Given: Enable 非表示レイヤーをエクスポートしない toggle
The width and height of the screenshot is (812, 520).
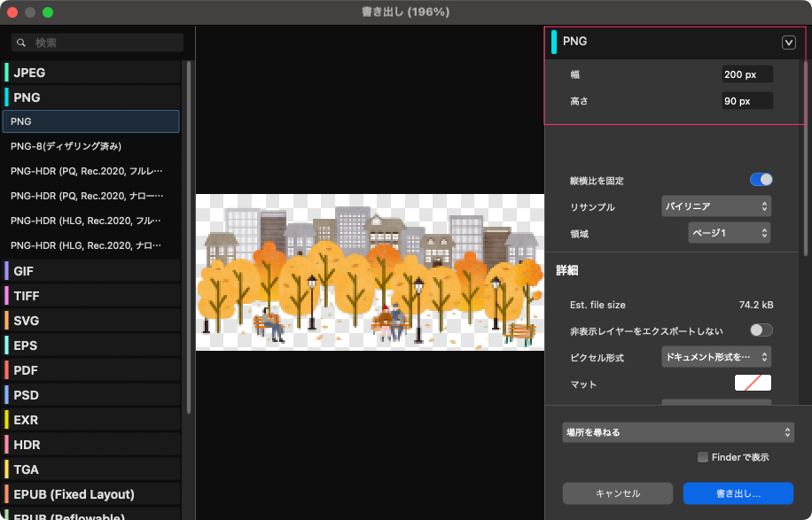Looking at the screenshot, I should click(x=761, y=330).
